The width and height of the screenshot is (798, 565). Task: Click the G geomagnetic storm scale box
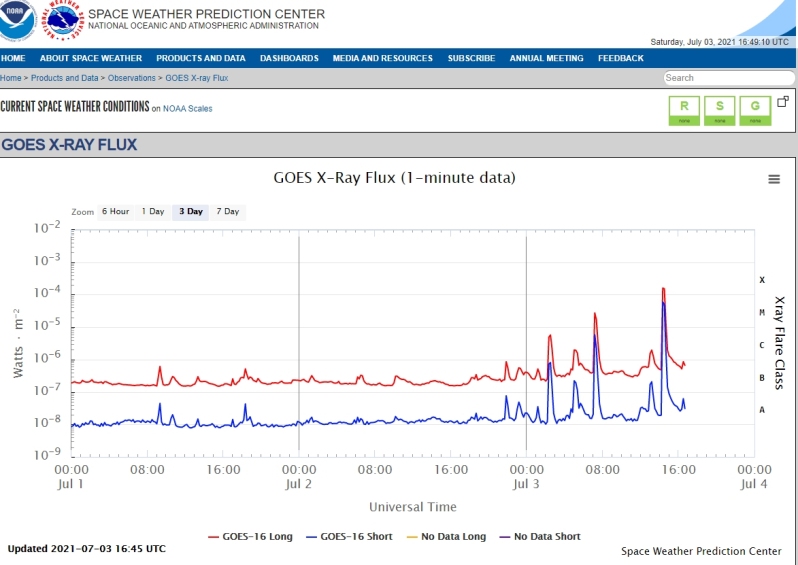click(755, 110)
